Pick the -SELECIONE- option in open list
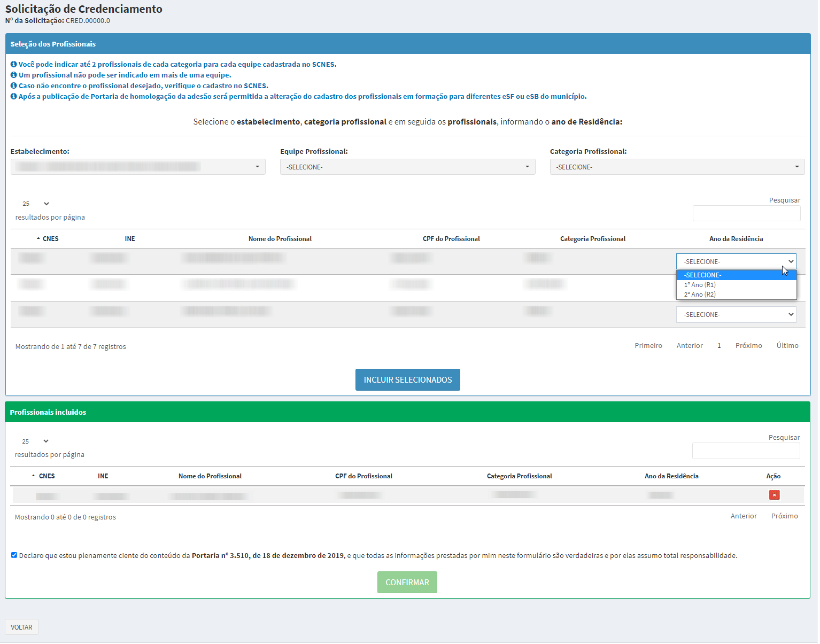Viewport: 820px width, 644px height. pyautogui.click(x=702, y=275)
